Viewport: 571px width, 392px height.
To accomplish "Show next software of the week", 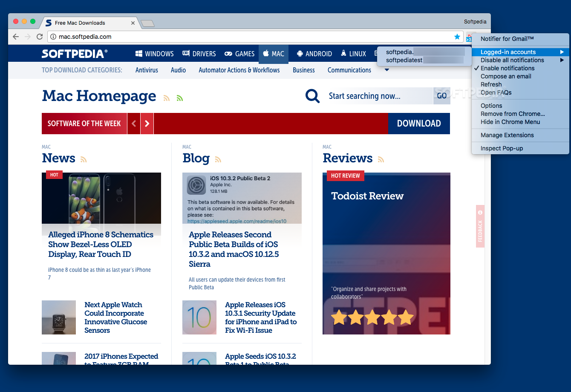I will 147,124.
